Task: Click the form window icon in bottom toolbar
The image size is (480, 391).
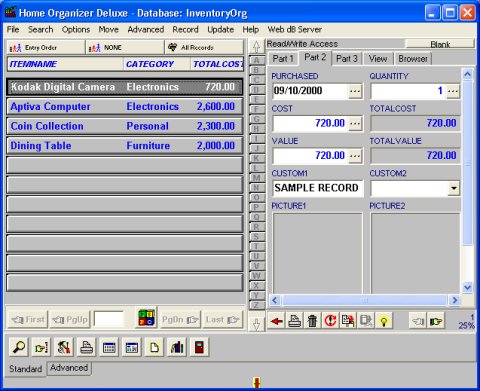Action: click(x=132, y=347)
